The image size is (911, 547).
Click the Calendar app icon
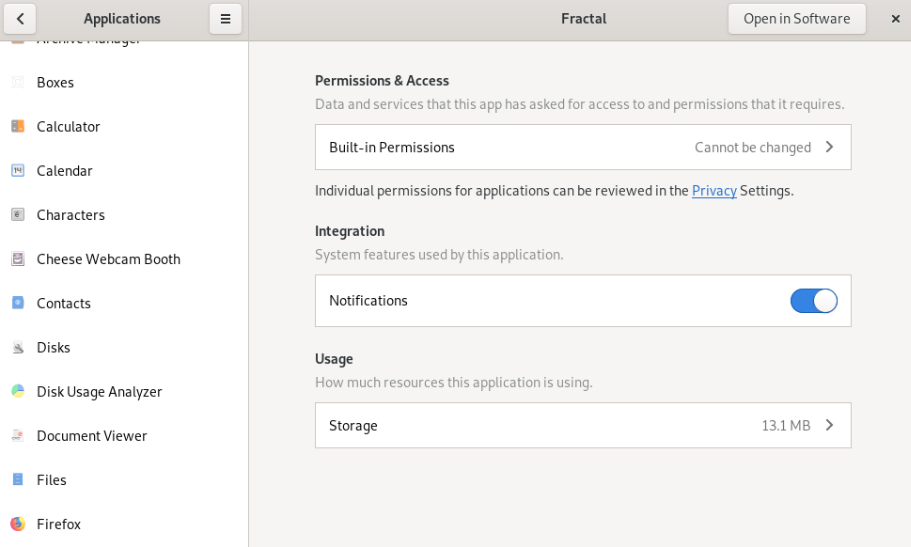(x=18, y=171)
